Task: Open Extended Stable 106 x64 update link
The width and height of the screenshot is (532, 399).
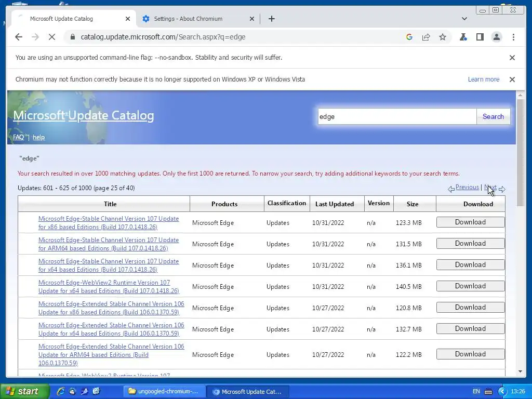Action: click(111, 329)
